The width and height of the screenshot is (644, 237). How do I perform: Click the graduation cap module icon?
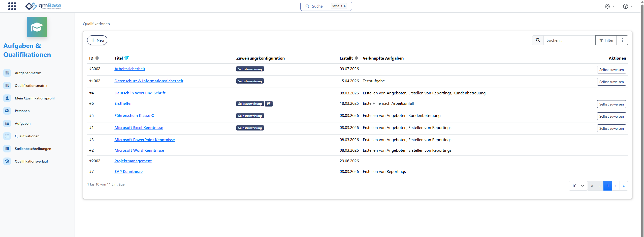tap(37, 27)
